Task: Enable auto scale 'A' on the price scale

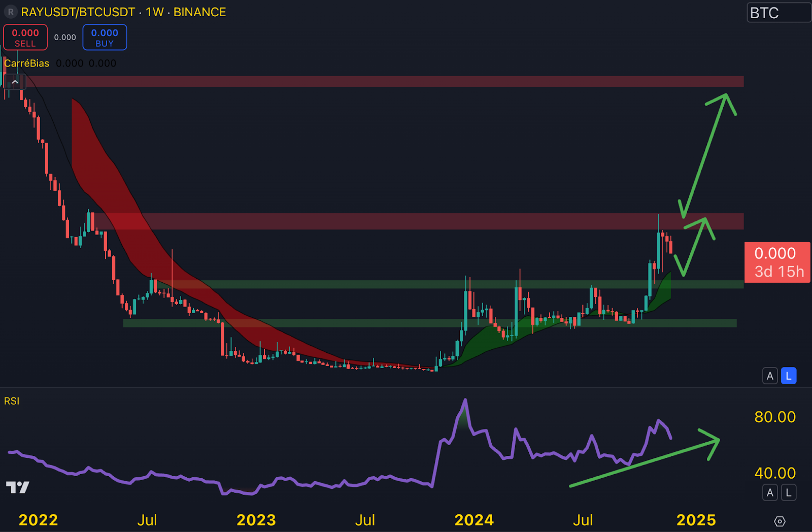Action: (770, 376)
